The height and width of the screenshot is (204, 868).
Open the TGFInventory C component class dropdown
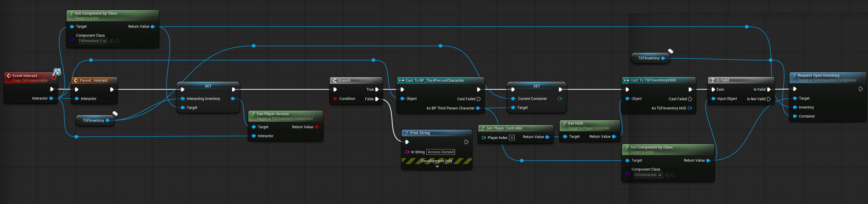(x=92, y=41)
